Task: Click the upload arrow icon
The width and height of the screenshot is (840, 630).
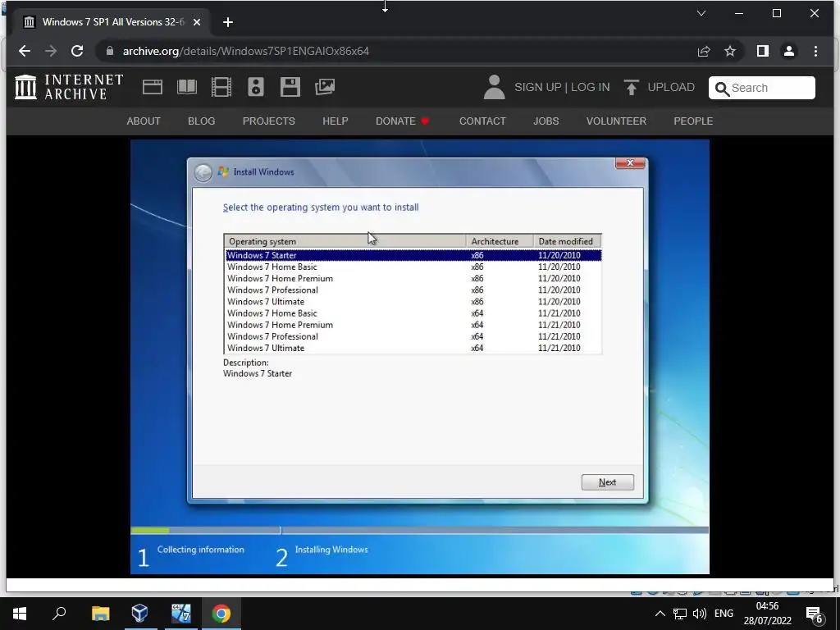Action: 631,87
